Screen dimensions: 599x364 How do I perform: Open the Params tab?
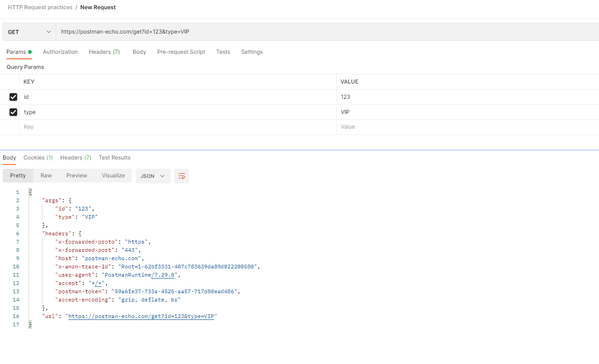pyautogui.click(x=19, y=52)
